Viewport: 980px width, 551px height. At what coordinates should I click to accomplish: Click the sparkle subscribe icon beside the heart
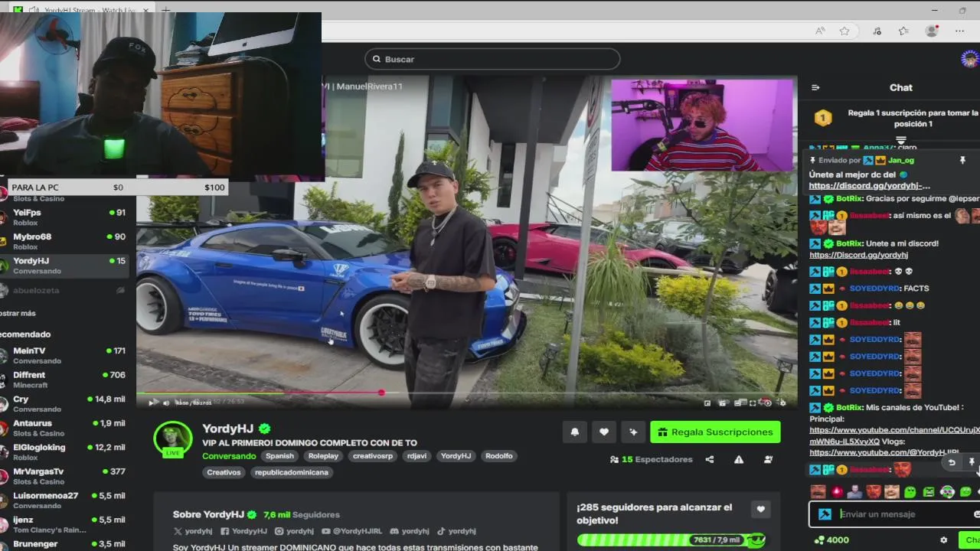click(633, 432)
